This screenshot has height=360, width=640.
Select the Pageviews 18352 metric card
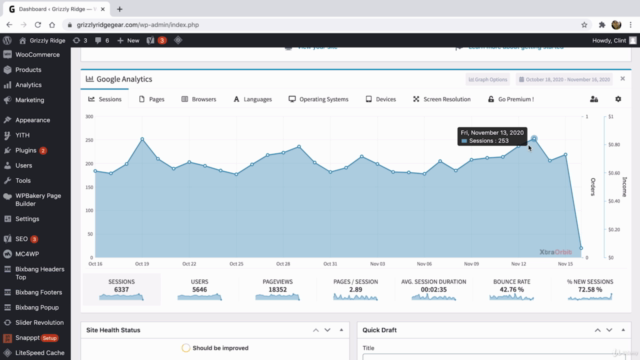coord(278,289)
